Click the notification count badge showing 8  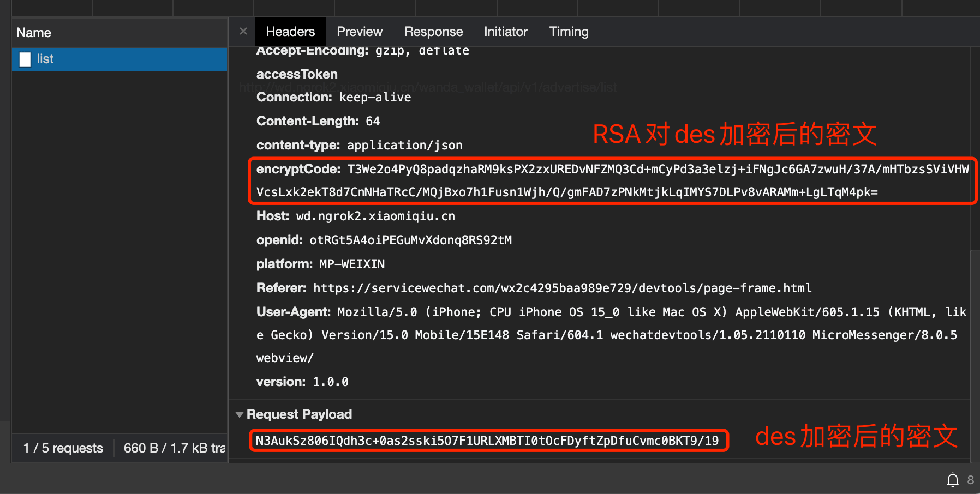pyautogui.click(x=970, y=480)
